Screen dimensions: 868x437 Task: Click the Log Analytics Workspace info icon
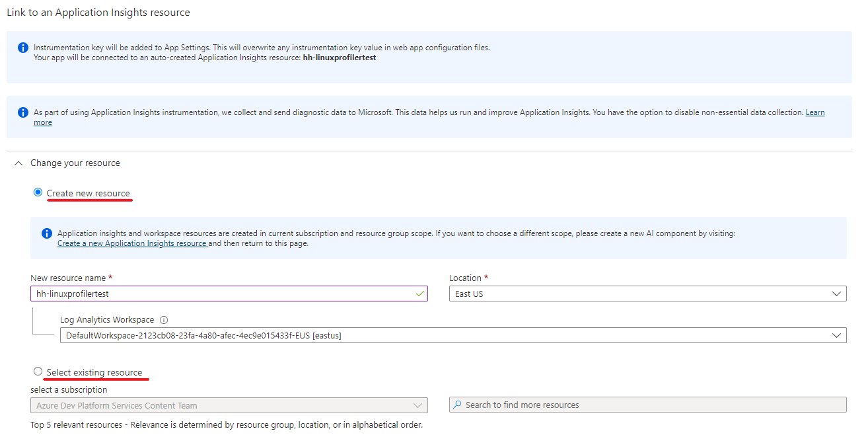164,320
